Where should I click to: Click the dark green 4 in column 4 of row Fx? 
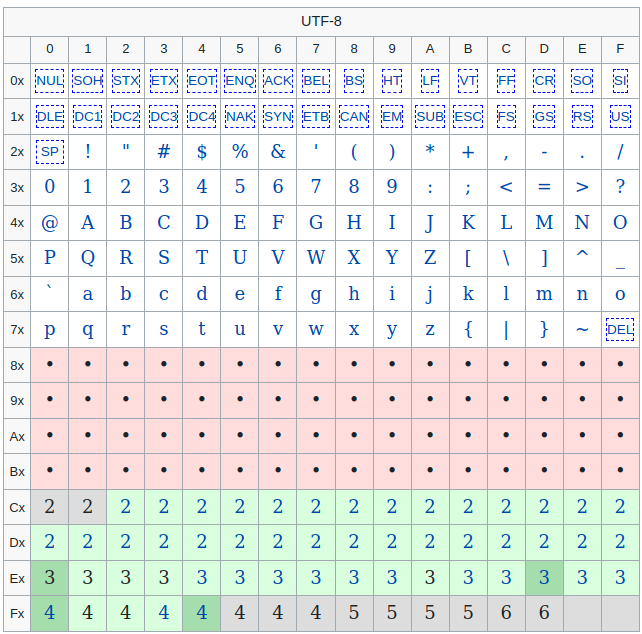(x=202, y=613)
